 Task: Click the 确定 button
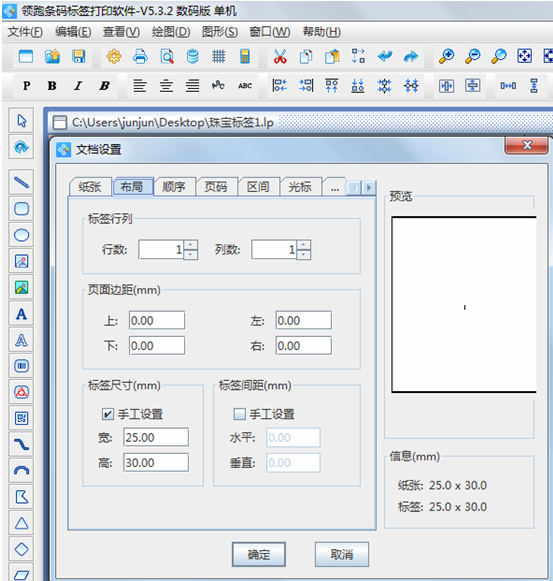click(259, 554)
